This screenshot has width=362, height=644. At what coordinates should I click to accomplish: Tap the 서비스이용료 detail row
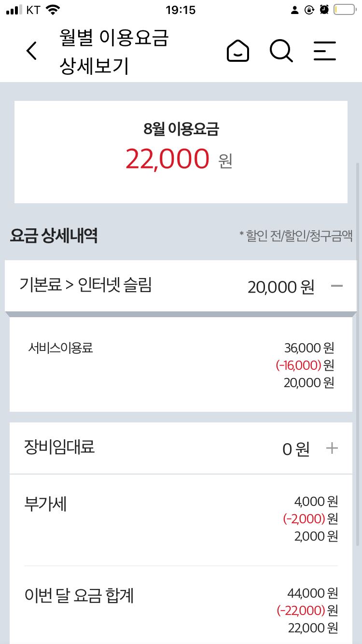click(x=181, y=364)
